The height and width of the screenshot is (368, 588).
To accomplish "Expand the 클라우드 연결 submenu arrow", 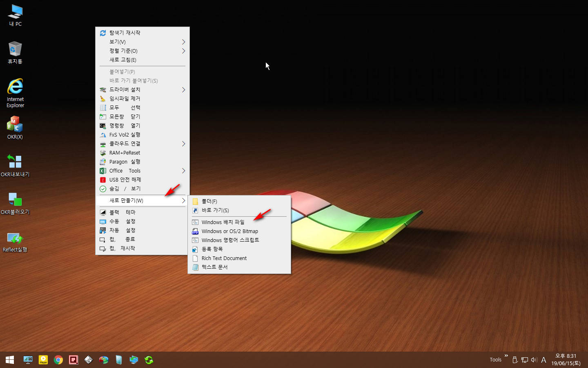I will [183, 144].
